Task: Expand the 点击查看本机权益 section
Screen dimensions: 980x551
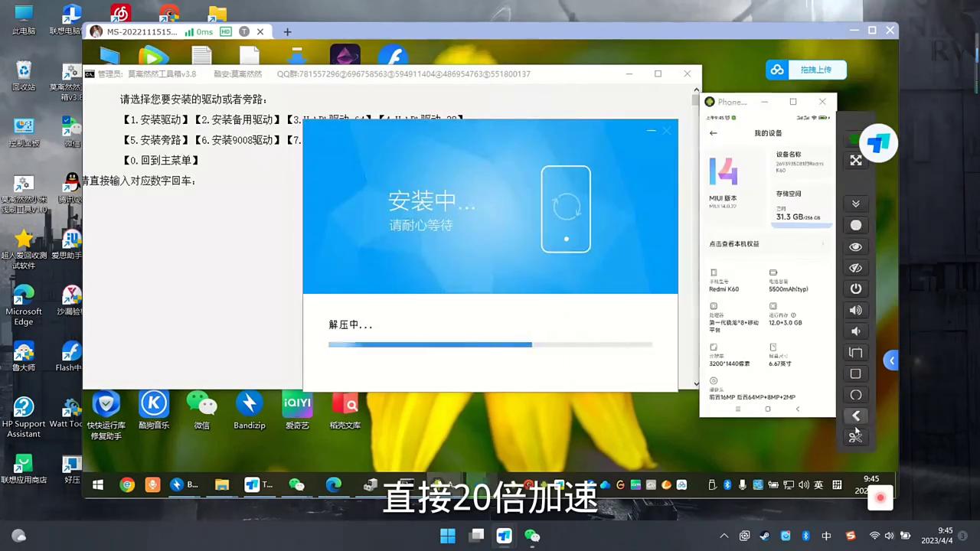Action: coord(766,243)
